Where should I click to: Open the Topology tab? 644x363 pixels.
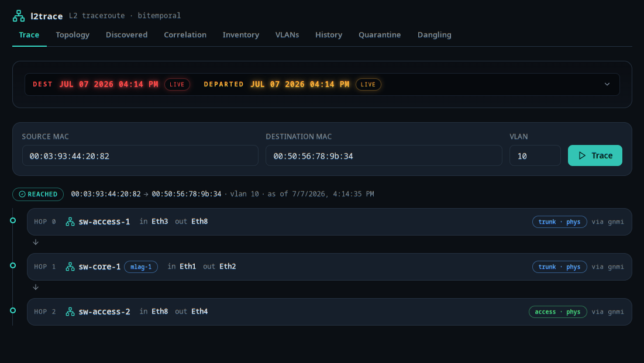pyautogui.click(x=73, y=35)
